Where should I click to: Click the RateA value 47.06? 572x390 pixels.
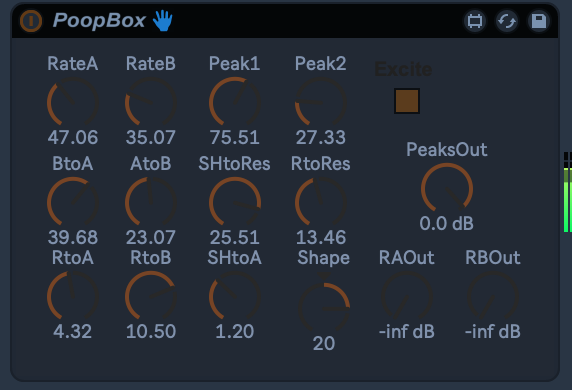pyautogui.click(x=73, y=138)
